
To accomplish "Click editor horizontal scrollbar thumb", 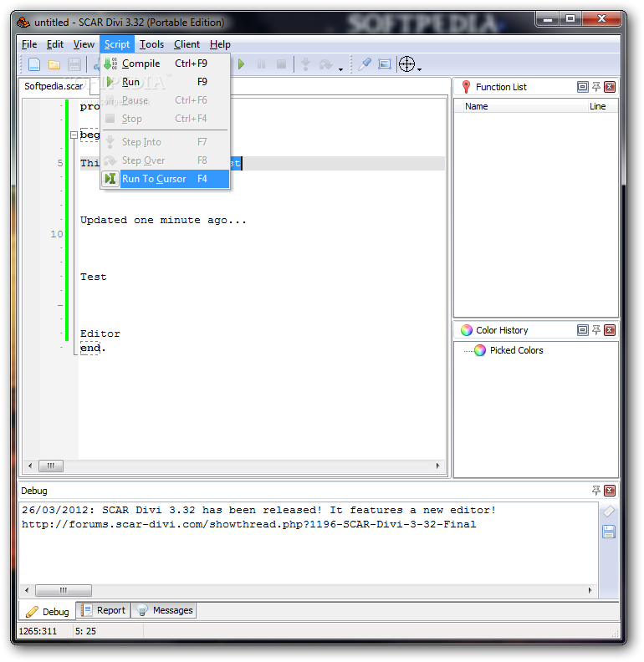I will click(x=51, y=466).
